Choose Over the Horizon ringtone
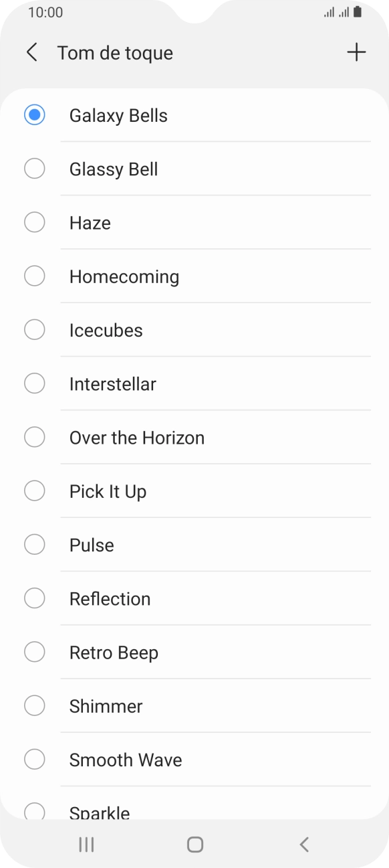389x868 pixels. pyautogui.click(x=194, y=437)
